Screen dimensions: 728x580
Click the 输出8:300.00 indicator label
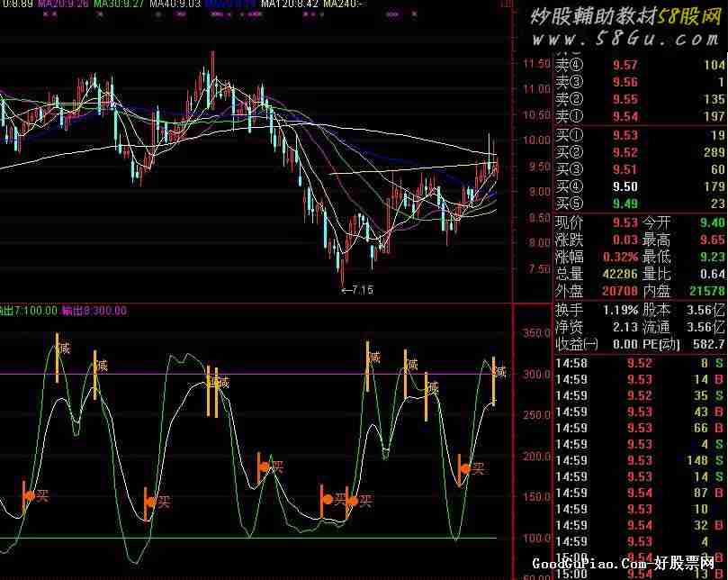(94, 311)
